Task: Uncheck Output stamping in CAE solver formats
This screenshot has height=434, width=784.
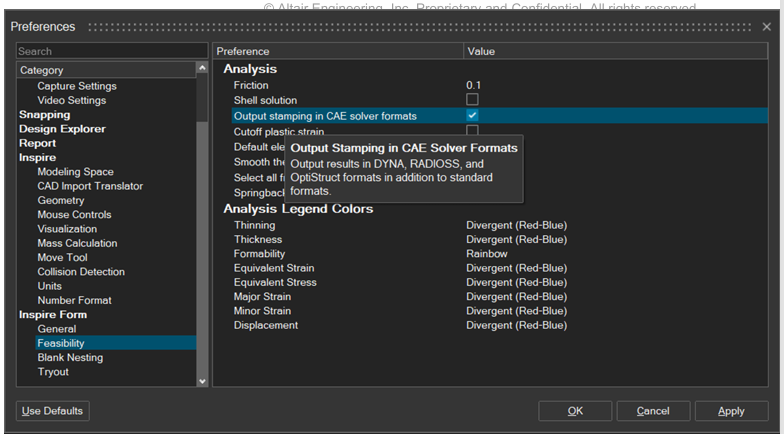Action: click(472, 116)
